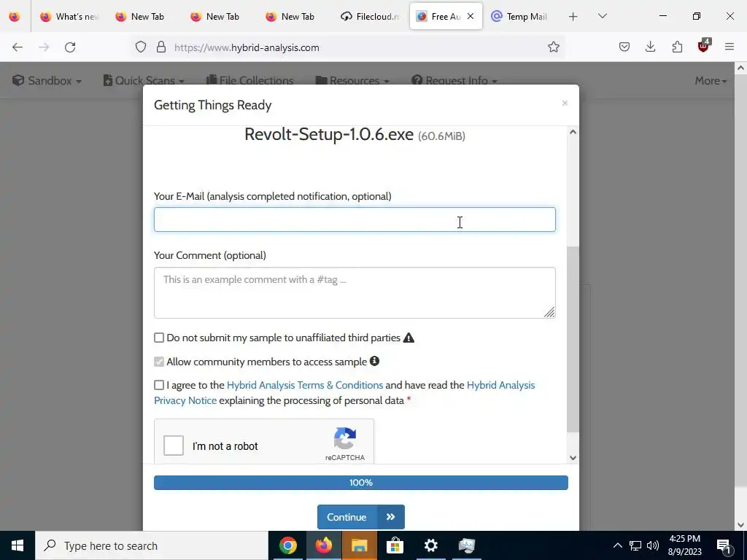Open Chrome from the taskbar
This screenshot has height=560, width=747.
[287, 545]
